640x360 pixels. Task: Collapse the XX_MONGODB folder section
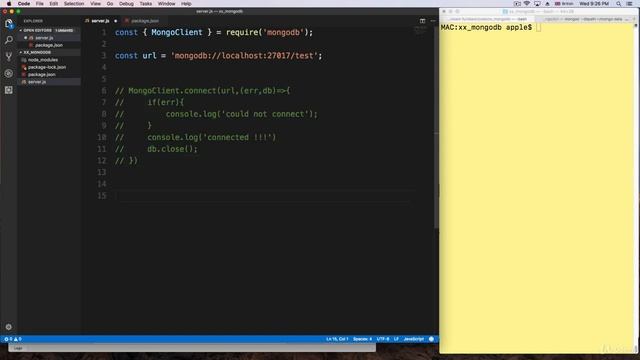coord(49,52)
